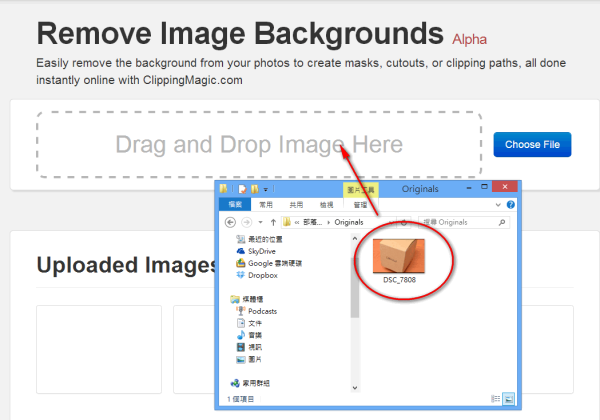Switch to details view icon in status bar
The height and width of the screenshot is (420, 600).
point(496,399)
